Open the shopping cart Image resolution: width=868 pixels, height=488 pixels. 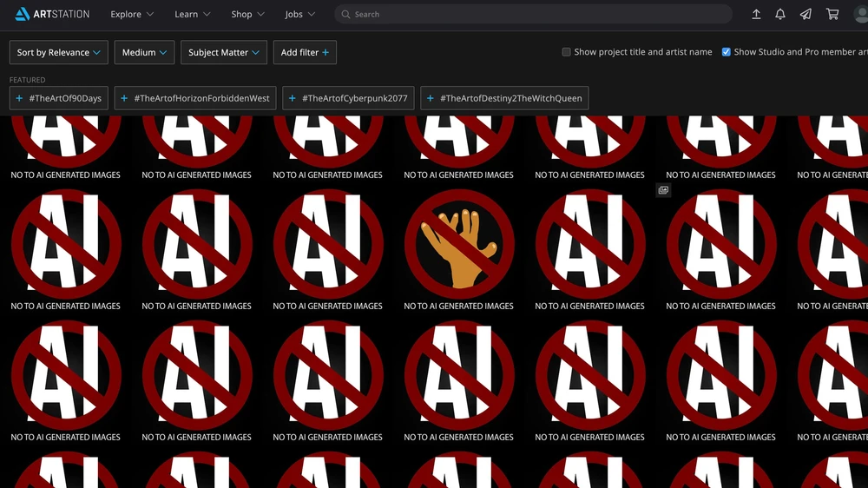832,14
